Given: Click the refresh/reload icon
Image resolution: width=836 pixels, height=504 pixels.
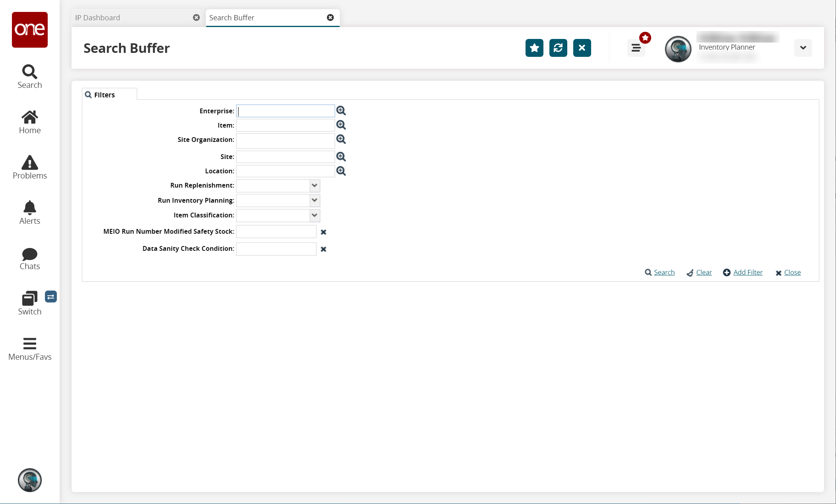Looking at the screenshot, I should (x=559, y=48).
